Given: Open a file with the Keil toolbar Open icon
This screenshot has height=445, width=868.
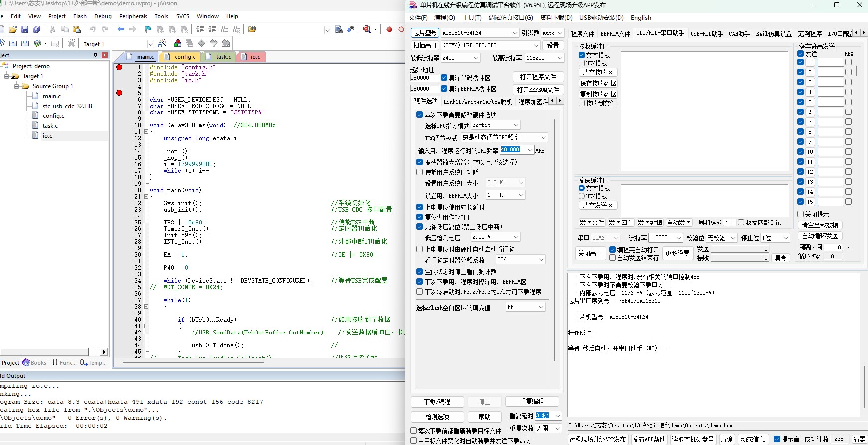Looking at the screenshot, I should point(13,29).
